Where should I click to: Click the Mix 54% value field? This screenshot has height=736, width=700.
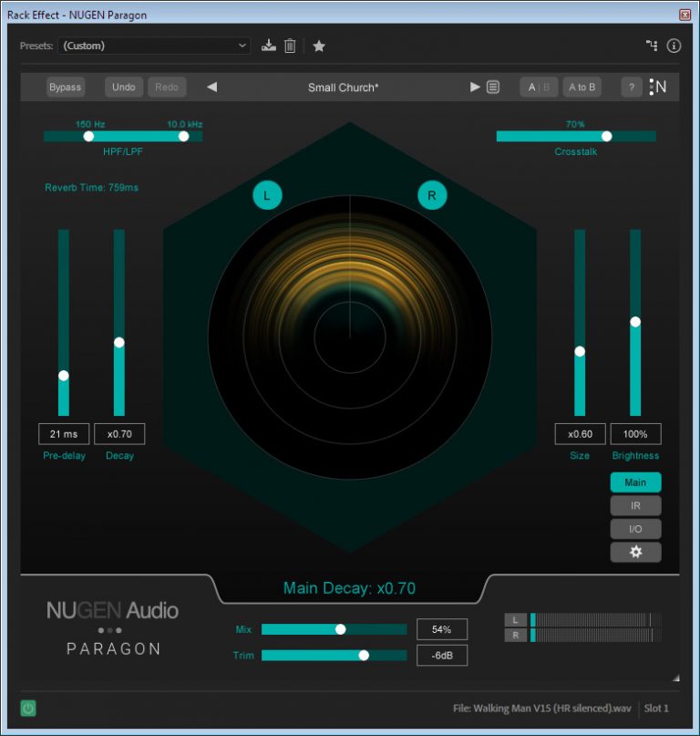(442, 629)
